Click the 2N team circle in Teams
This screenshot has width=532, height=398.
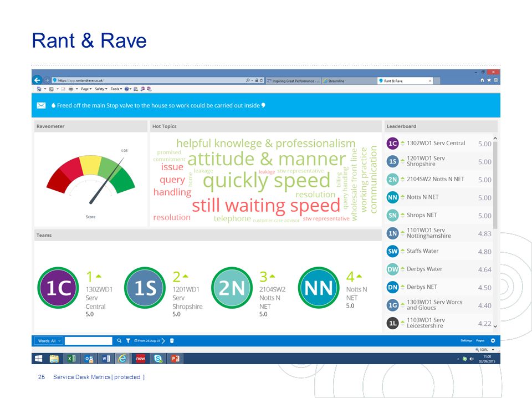pyautogui.click(x=232, y=288)
